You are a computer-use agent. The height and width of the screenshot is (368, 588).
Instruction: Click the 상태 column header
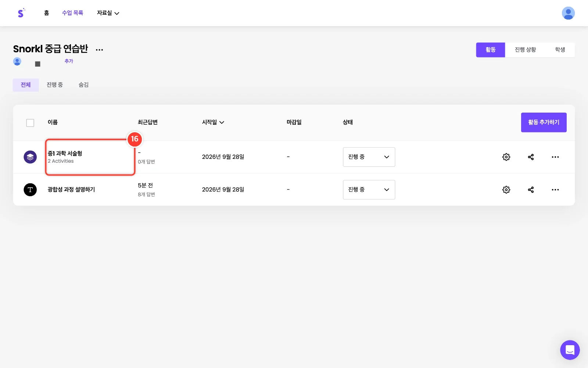point(348,122)
